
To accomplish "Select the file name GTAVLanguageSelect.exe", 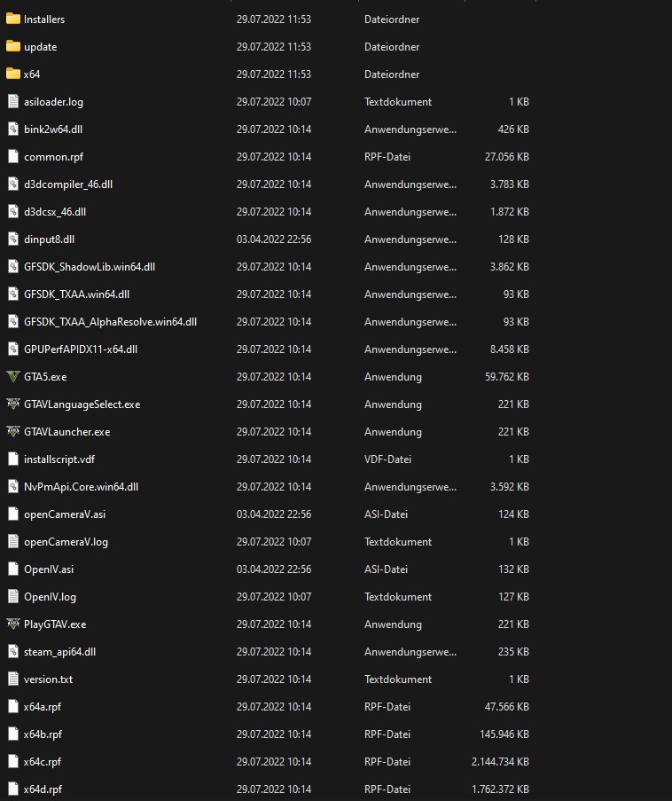I will [82, 404].
